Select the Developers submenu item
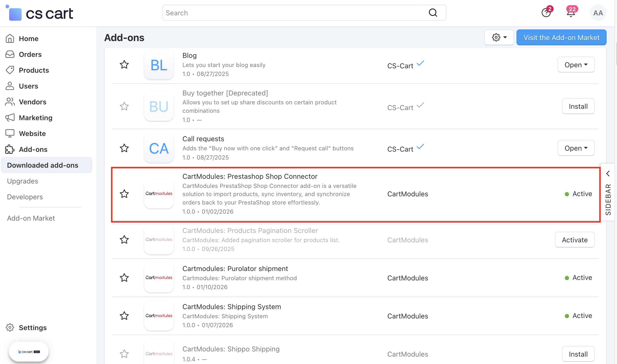 point(25,197)
